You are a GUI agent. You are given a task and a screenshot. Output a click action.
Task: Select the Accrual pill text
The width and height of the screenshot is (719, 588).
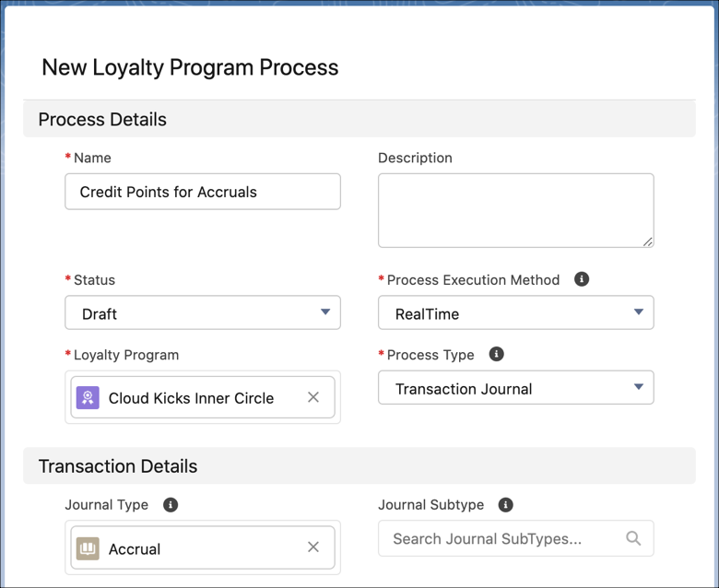pyautogui.click(x=135, y=549)
